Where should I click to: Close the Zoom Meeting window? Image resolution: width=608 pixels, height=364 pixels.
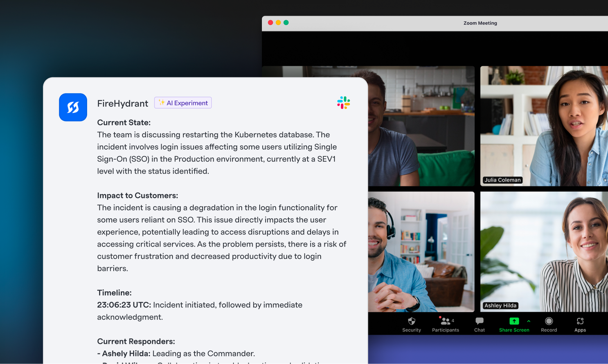coord(270,22)
